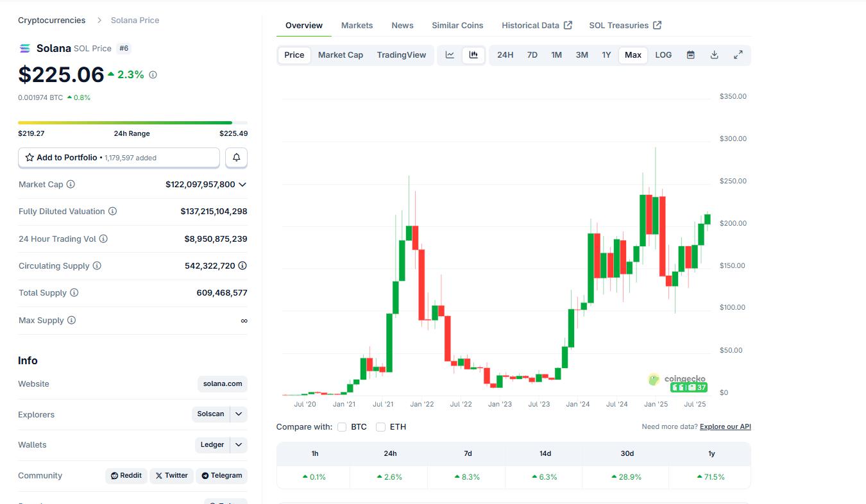Enable ETH comparison checkbox
This screenshot has height=504, width=866.
380,427
